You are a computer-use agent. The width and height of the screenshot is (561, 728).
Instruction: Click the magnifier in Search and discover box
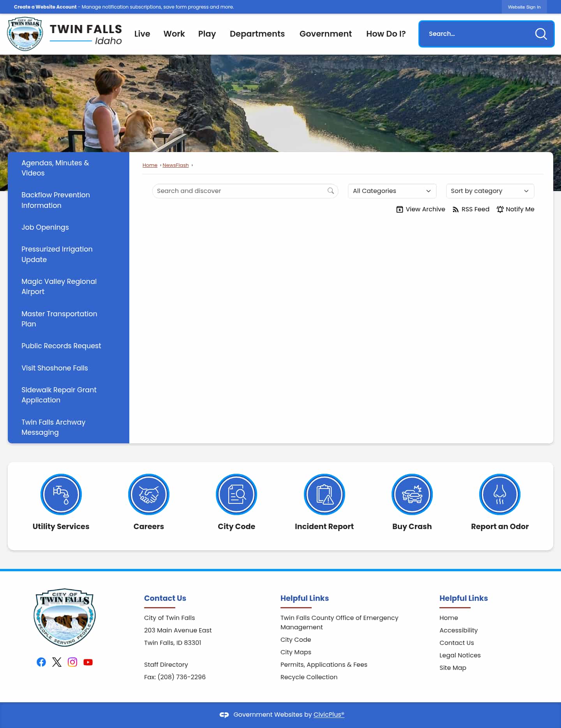coord(331,191)
